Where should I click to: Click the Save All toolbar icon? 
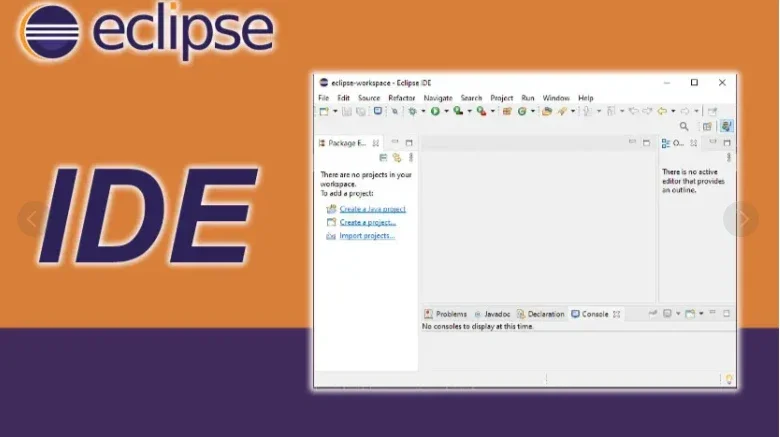[x=361, y=111]
